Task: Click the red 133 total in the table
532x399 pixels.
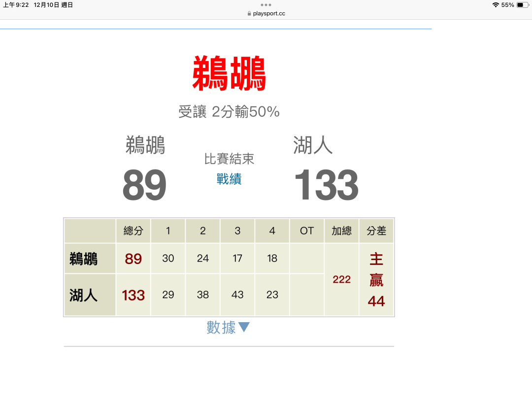Action: (133, 295)
